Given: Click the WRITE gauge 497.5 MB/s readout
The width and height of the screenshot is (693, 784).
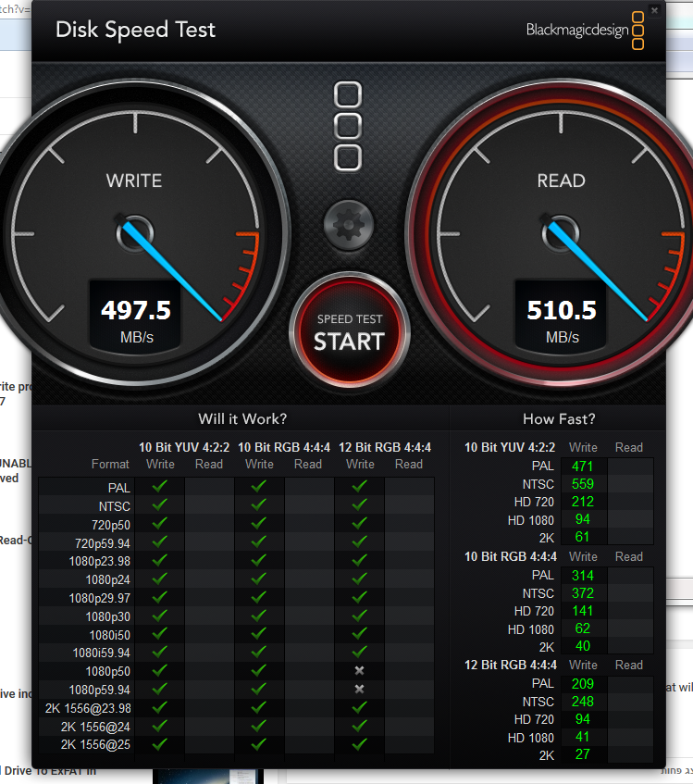Looking at the screenshot, I should 136,310.
